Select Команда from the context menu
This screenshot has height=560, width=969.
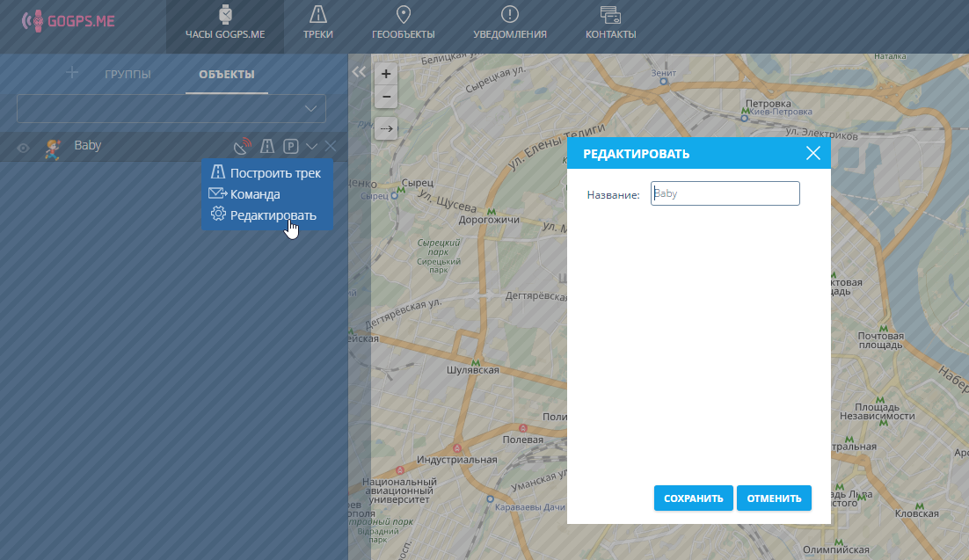click(254, 194)
